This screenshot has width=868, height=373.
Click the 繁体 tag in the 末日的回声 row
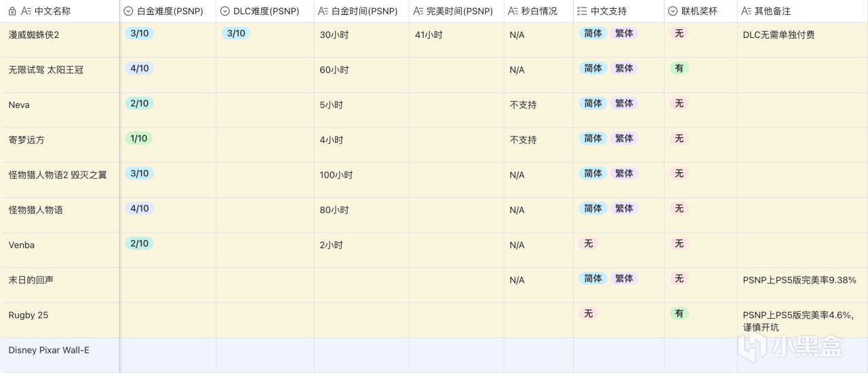coord(624,278)
